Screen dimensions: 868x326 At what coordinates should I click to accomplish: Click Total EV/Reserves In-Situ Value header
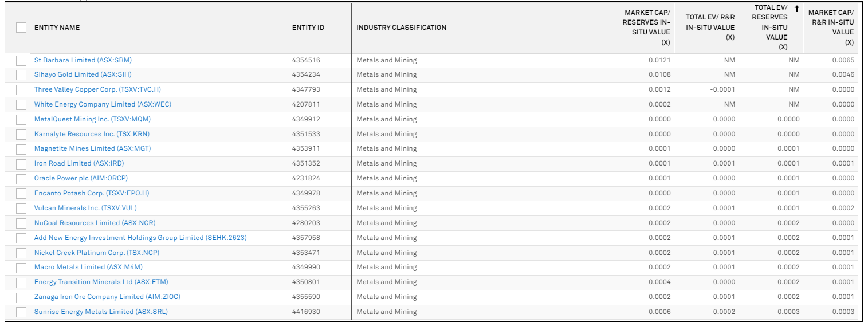pyautogui.click(x=770, y=28)
